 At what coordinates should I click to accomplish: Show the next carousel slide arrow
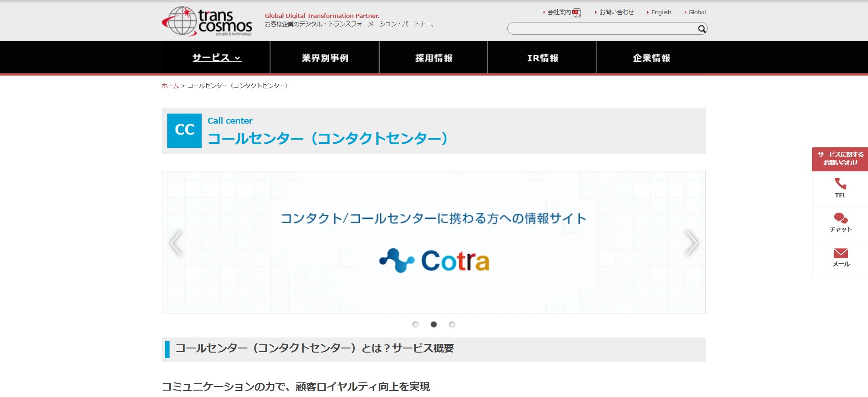[691, 243]
